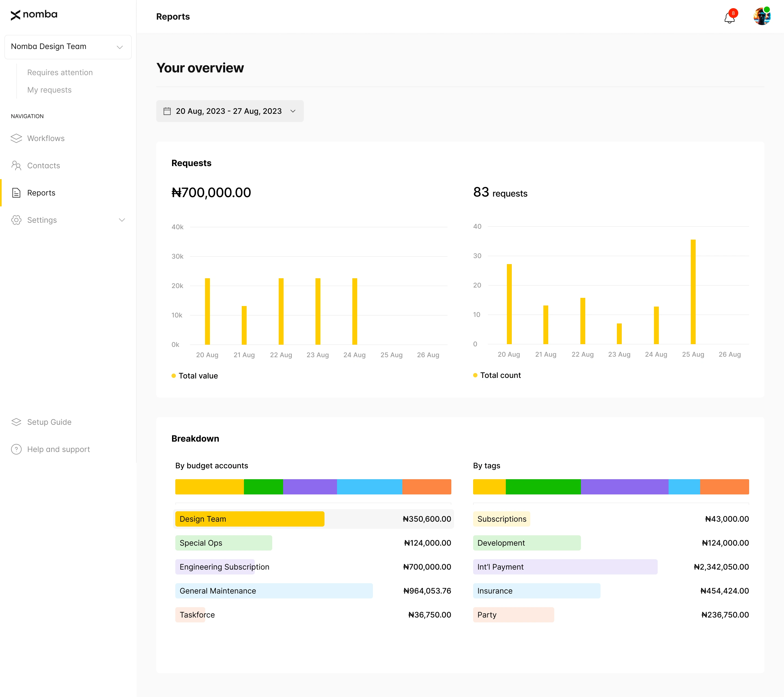Open the Help and support question icon
The image size is (784, 697).
(16, 449)
